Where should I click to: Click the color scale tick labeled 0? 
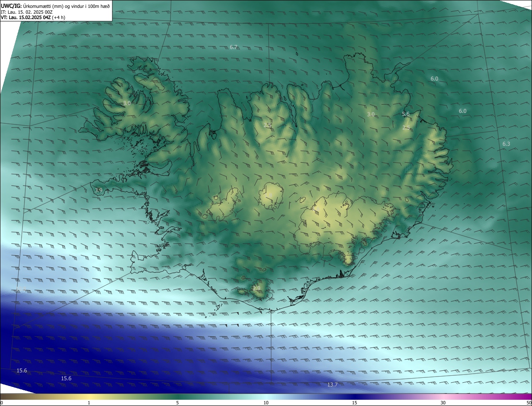pyautogui.click(x=2, y=403)
